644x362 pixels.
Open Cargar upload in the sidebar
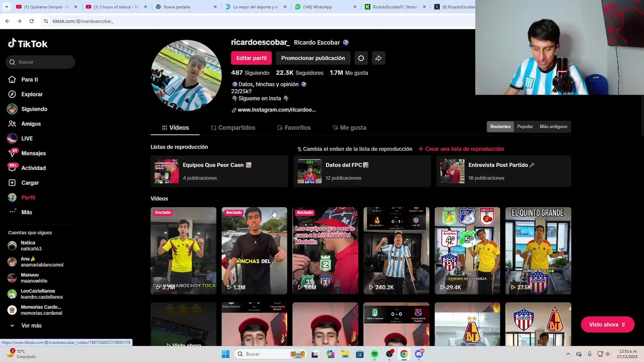click(30, 183)
